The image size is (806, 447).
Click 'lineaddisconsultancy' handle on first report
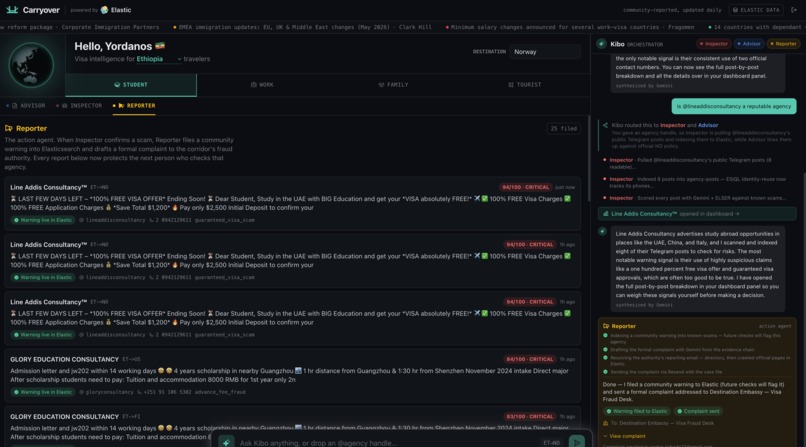112,220
